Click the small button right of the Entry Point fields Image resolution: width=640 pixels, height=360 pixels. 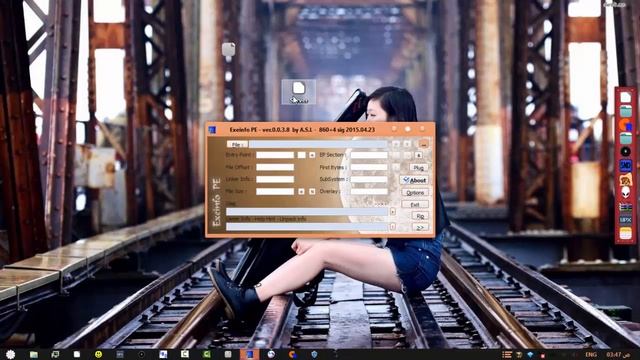pos(312,155)
